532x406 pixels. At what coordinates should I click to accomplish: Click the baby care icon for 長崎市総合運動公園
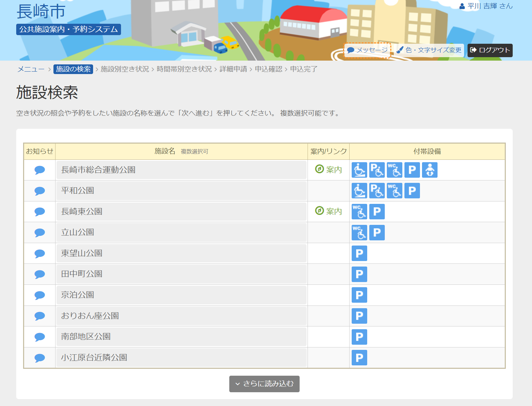pyautogui.click(x=429, y=170)
